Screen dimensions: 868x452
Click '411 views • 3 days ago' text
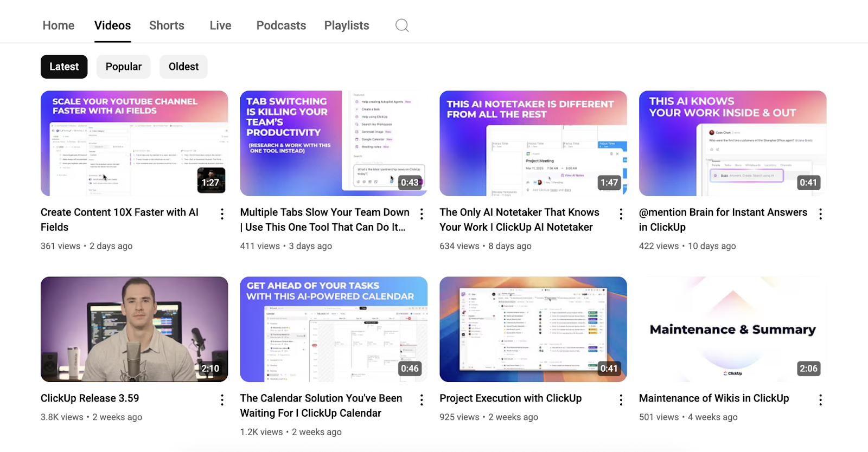click(286, 246)
